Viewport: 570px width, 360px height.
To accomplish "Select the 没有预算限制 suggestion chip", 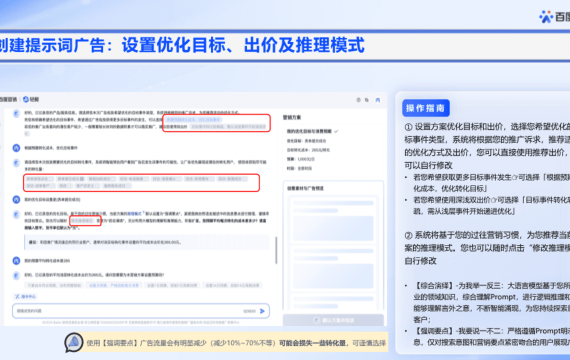I will click(54, 285).
